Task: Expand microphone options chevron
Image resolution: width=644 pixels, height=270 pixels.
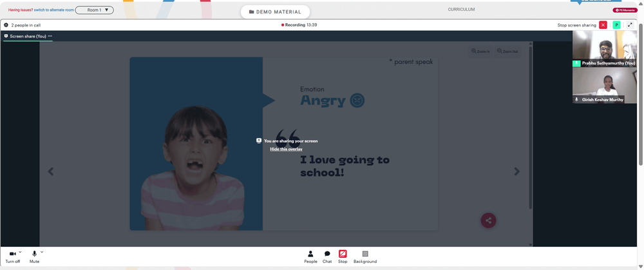Action: point(42,253)
